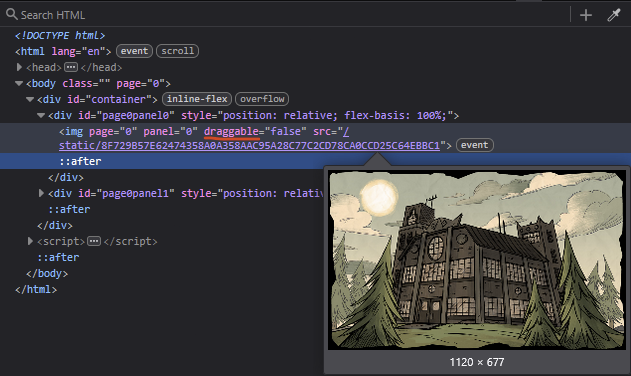
Task: Click the 1120 × 677 dimensions label
Action: tap(477, 362)
